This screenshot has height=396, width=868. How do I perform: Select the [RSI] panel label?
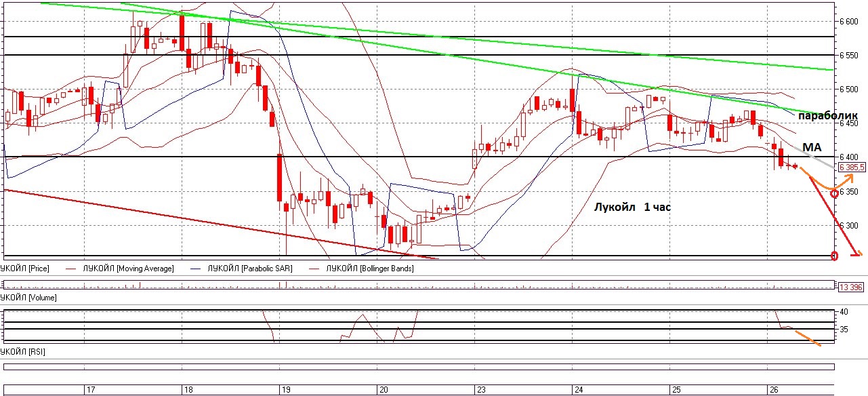pyautogui.click(x=22, y=352)
